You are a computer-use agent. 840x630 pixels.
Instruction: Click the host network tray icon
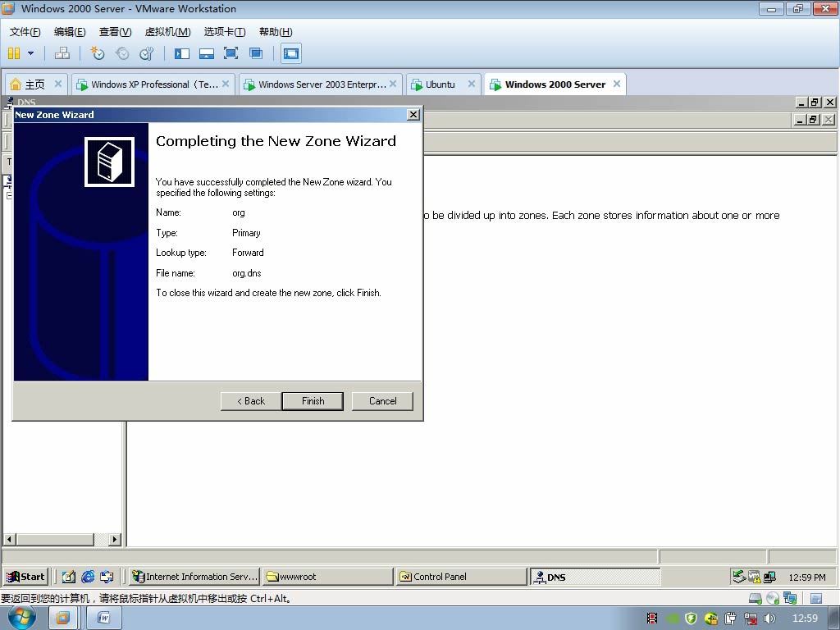tap(751, 619)
